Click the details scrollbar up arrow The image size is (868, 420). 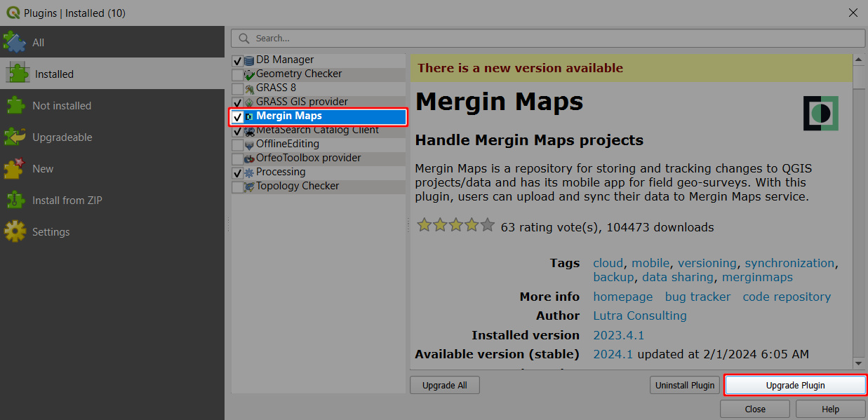point(859,60)
